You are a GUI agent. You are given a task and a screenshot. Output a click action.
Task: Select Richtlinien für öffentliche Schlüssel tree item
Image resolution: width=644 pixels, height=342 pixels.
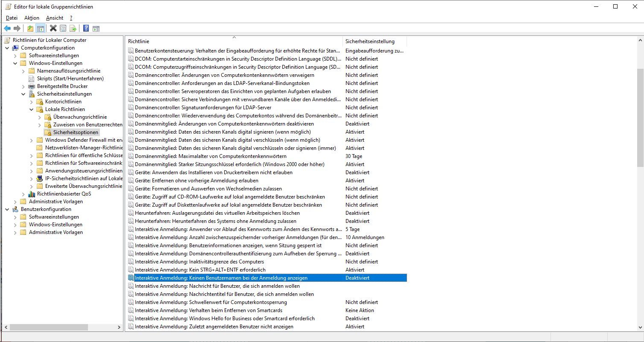pos(84,155)
